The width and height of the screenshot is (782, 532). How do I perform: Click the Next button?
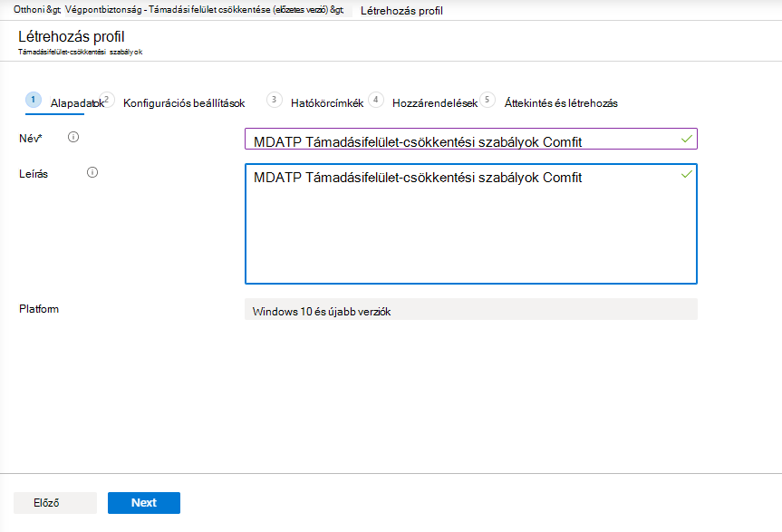tap(144, 503)
